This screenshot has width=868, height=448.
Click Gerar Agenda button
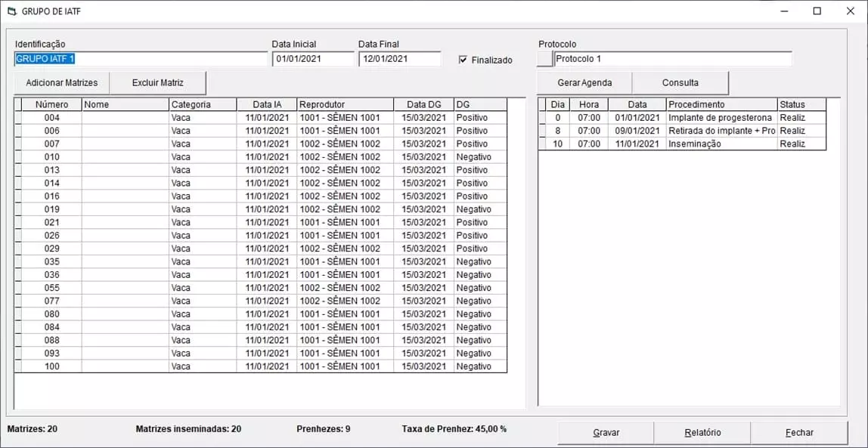[x=584, y=82]
